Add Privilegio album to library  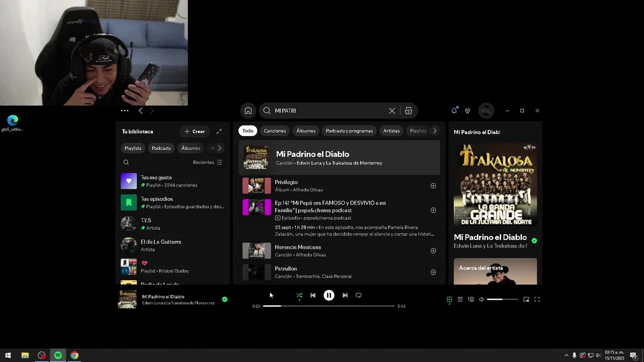[x=433, y=186]
